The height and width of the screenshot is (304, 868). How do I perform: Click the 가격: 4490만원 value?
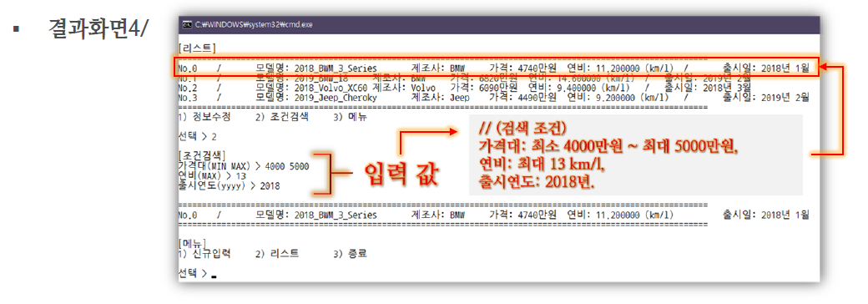pos(523,98)
